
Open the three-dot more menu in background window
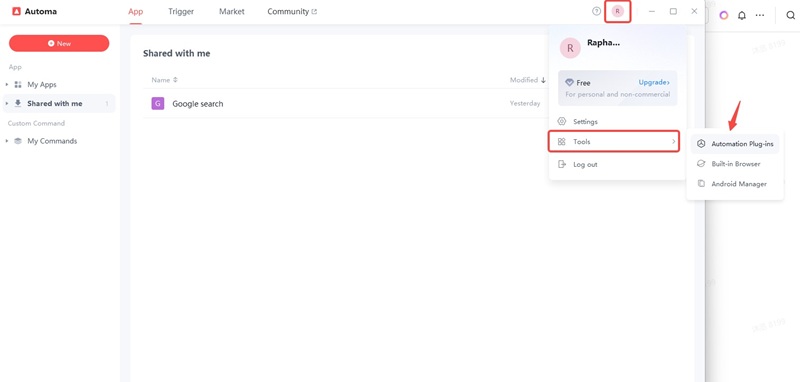760,15
